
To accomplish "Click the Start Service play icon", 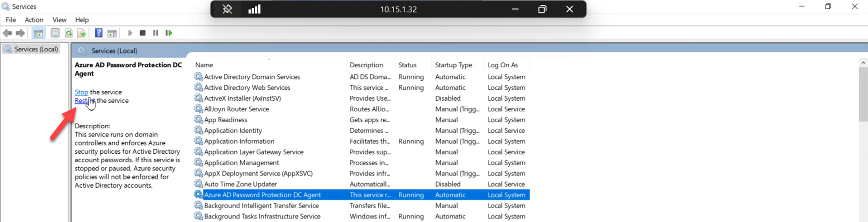I will click(130, 33).
